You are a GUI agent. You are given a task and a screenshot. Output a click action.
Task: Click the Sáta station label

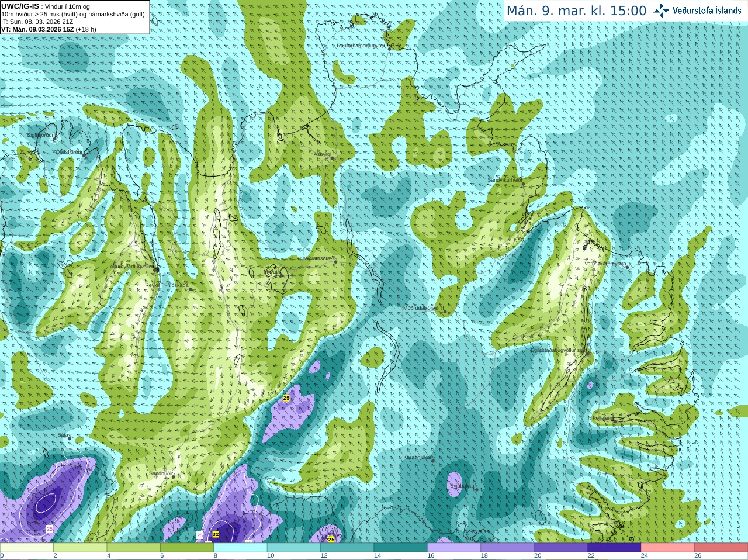click(x=63, y=435)
